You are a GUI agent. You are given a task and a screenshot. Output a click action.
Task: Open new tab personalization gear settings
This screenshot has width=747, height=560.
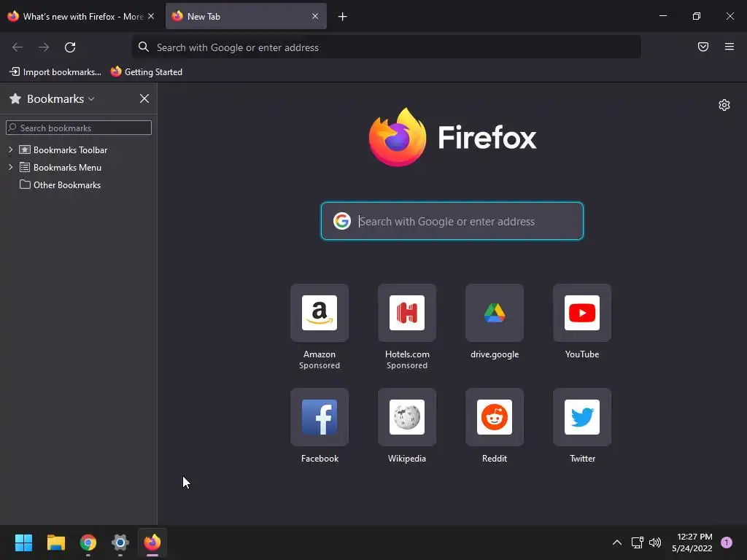pos(724,105)
